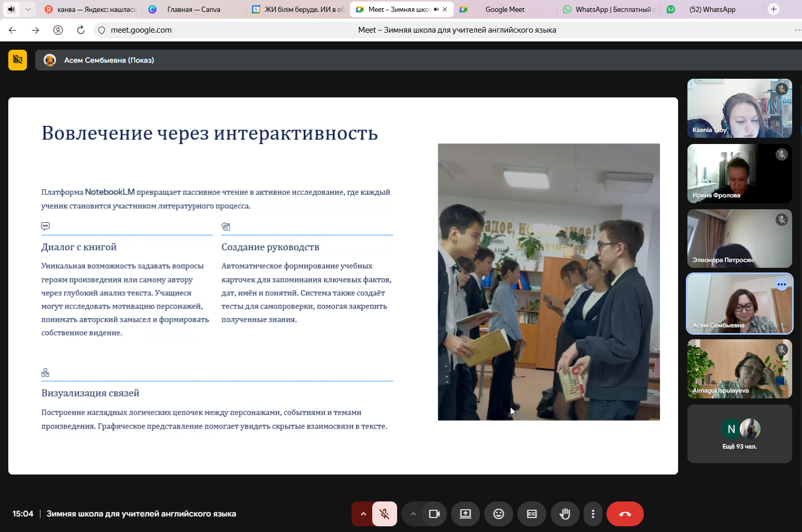Open the three-dot more options menu
Viewport: 802px width, 532px height.
593,514
